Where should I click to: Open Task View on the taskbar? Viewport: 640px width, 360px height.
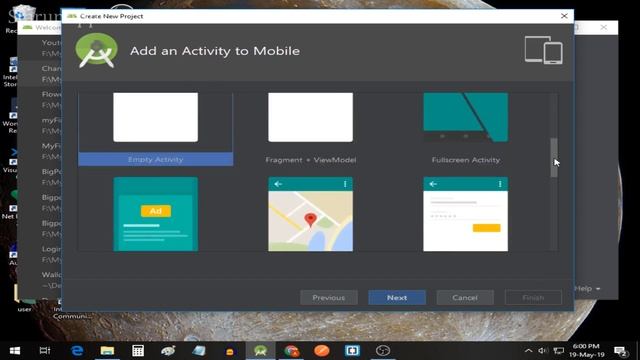pyautogui.click(x=45, y=351)
